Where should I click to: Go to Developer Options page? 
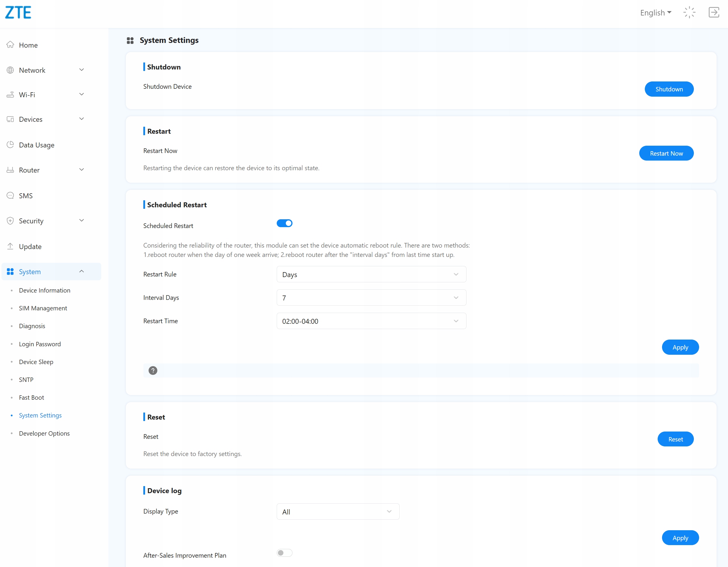[44, 433]
